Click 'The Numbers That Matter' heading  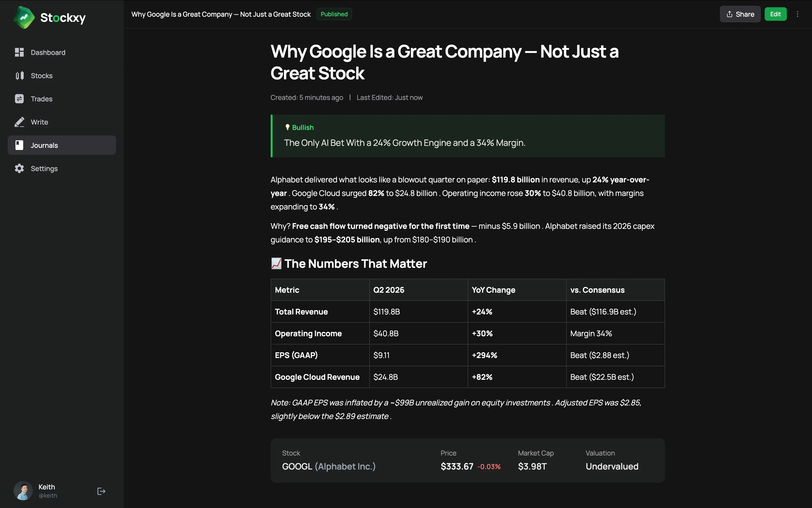[x=356, y=264]
